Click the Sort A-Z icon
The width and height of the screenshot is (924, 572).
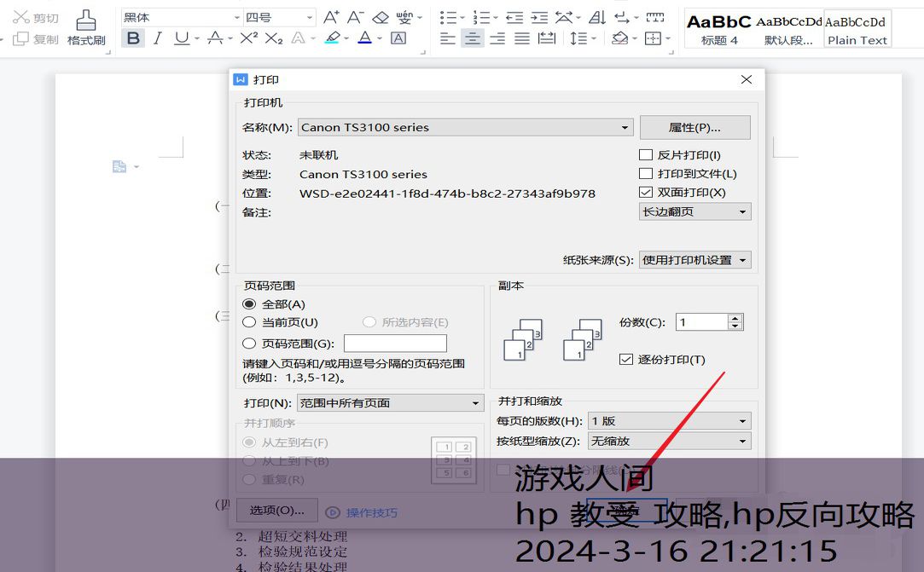point(597,18)
